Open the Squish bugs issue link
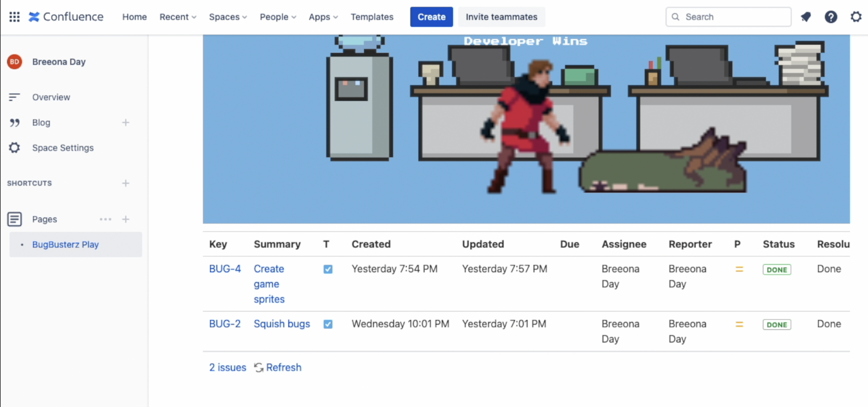Image resolution: width=868 pixels, height=407 pixels. tap(281, 324)
